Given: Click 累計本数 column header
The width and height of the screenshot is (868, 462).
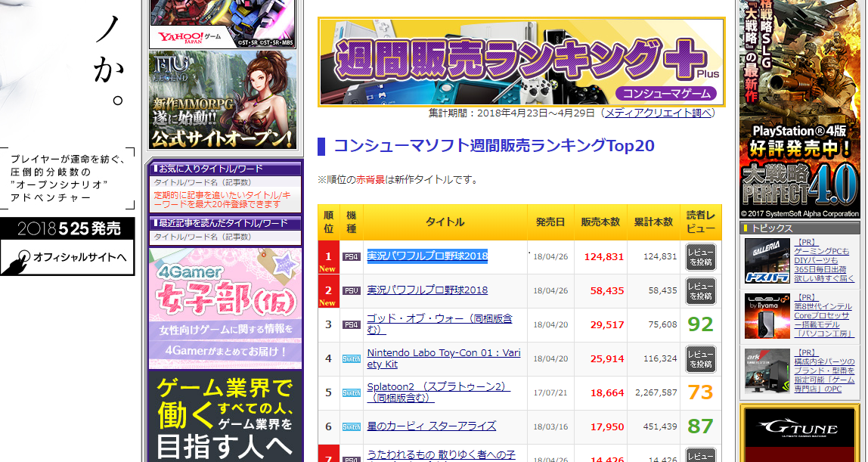Looking at the screenshot, I should pos(653,222).
